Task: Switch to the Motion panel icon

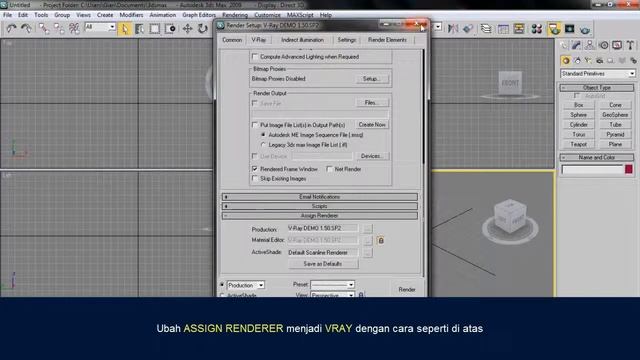Action: click(x=604, y=45)
